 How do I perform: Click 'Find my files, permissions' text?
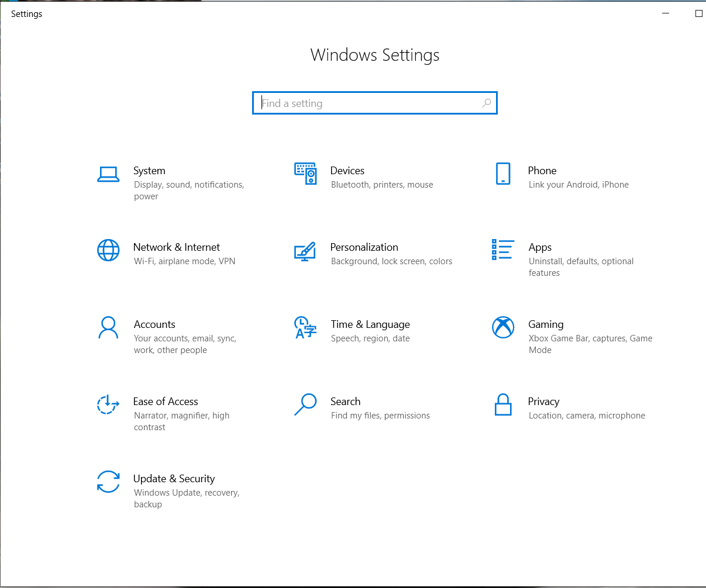point(380,416)
